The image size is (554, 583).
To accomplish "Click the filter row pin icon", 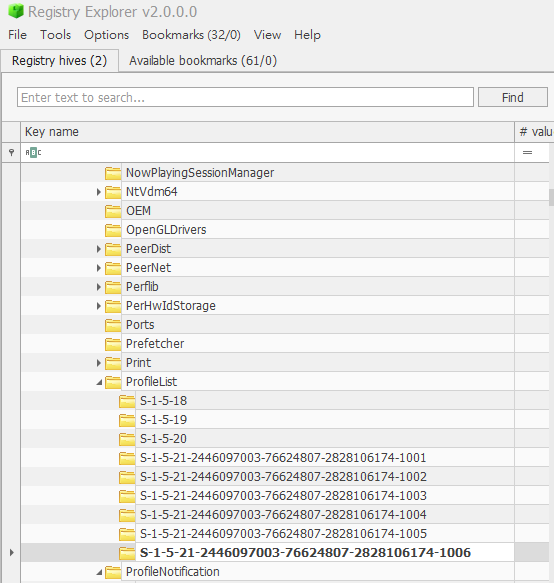I will tap(12, 152).
